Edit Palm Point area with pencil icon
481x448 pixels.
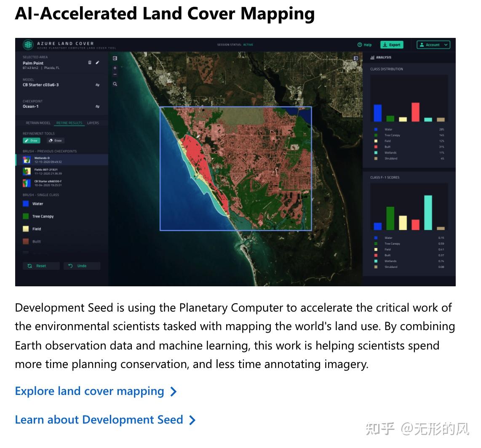point(98,63)
